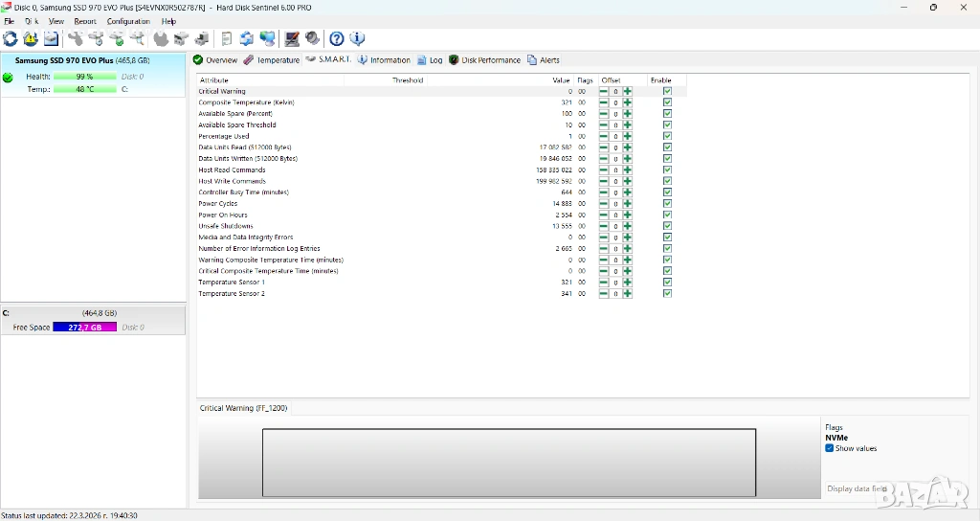The width and height of the screenshot is (980, 521).
Task: Open help via the question mark icon
Action: click(x=337, y=39)
